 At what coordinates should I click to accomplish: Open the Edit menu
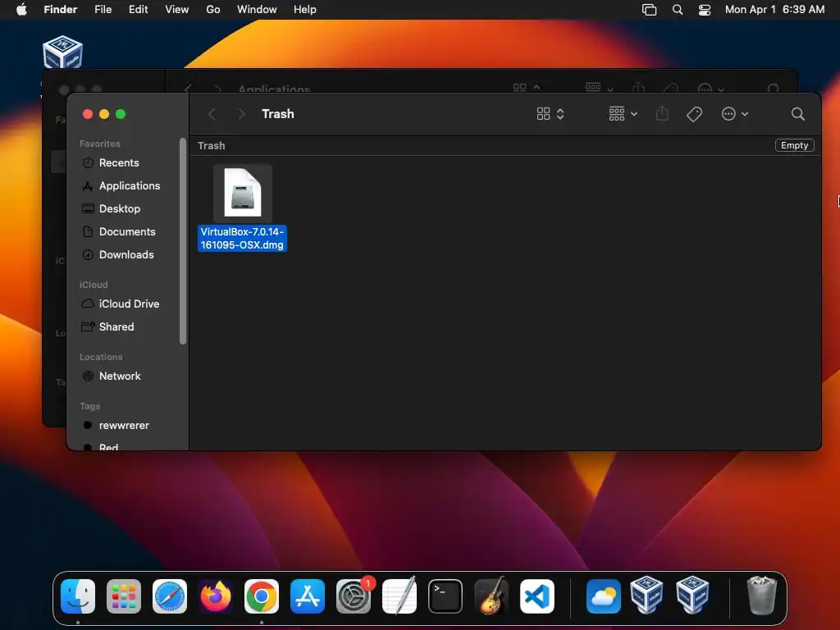point(138,10)
